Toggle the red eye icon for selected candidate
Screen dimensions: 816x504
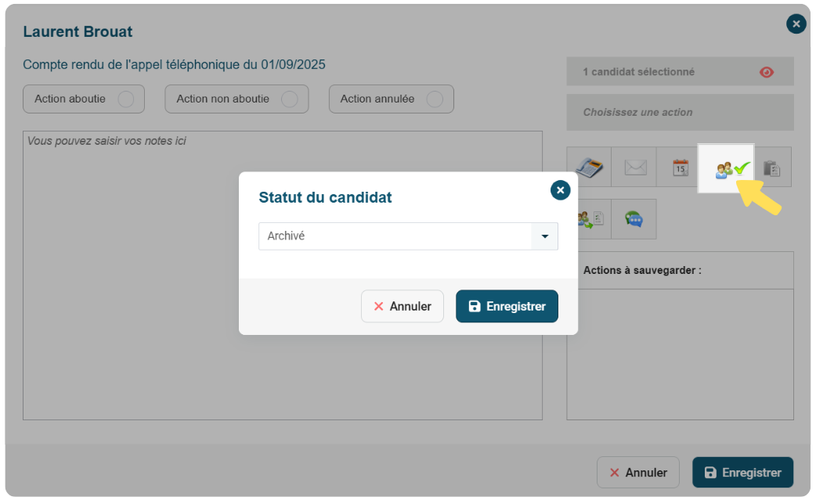(x=766, y=72)
